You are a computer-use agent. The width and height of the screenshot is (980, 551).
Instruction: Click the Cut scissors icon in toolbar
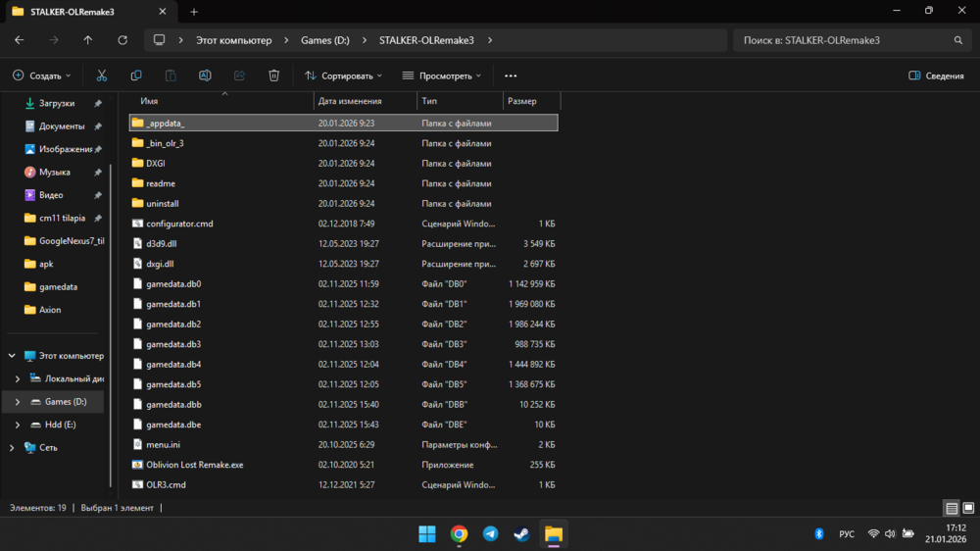101,75
